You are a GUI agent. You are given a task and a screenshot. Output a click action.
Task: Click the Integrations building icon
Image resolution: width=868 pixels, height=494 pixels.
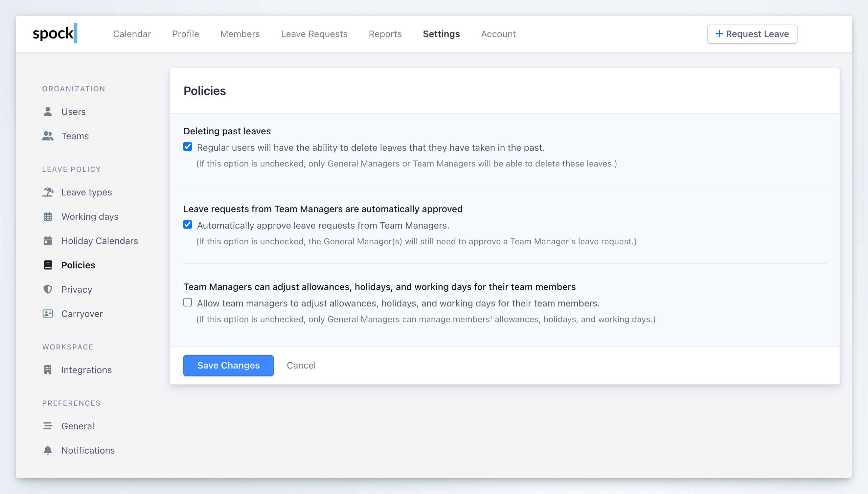48,370
